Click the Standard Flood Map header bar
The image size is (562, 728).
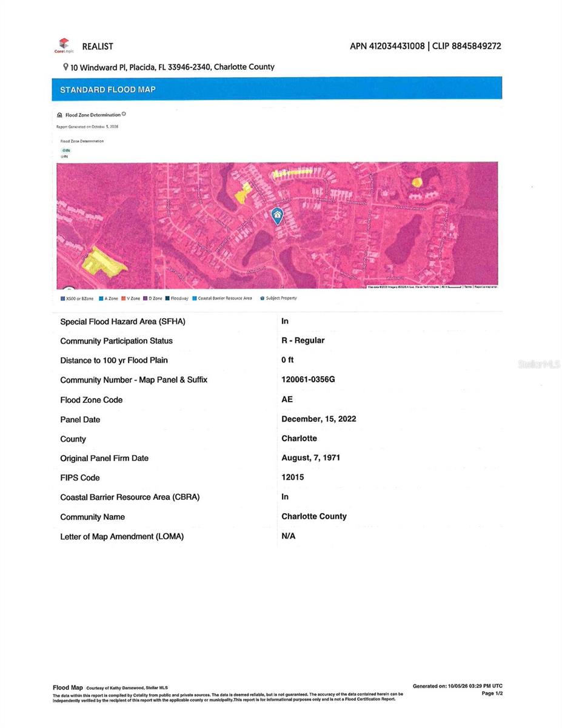277,89
